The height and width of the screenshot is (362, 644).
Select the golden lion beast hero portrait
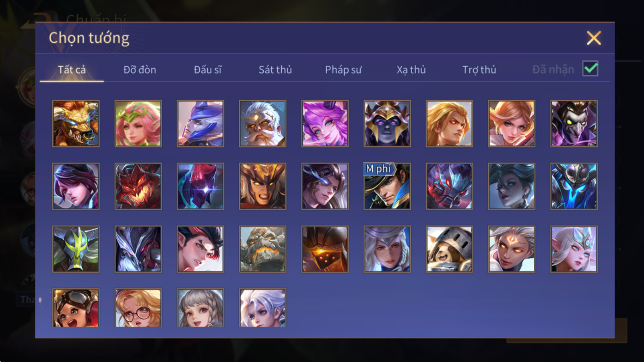tap(76, 123)
